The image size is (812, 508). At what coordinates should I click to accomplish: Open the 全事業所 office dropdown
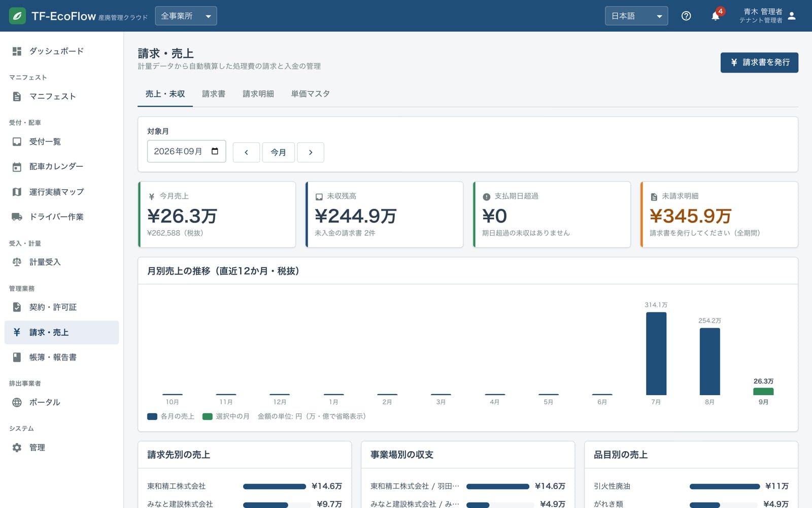click(186, 16)
